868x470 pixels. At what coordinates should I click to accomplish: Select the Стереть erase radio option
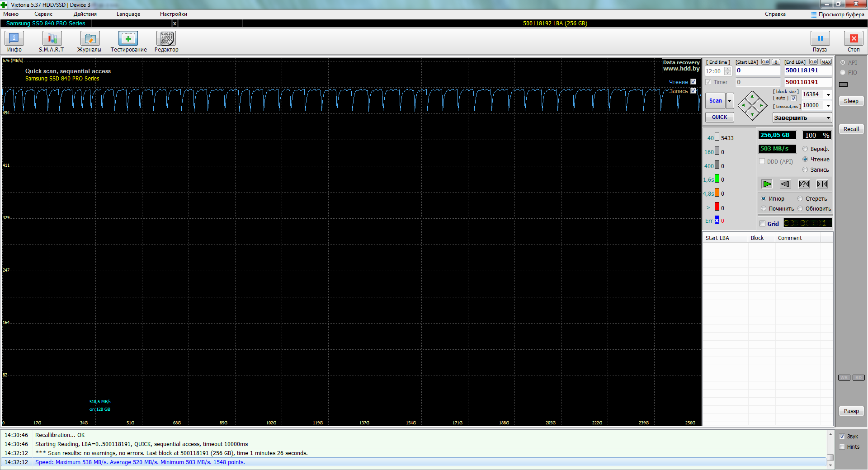(x=800, y=199)
